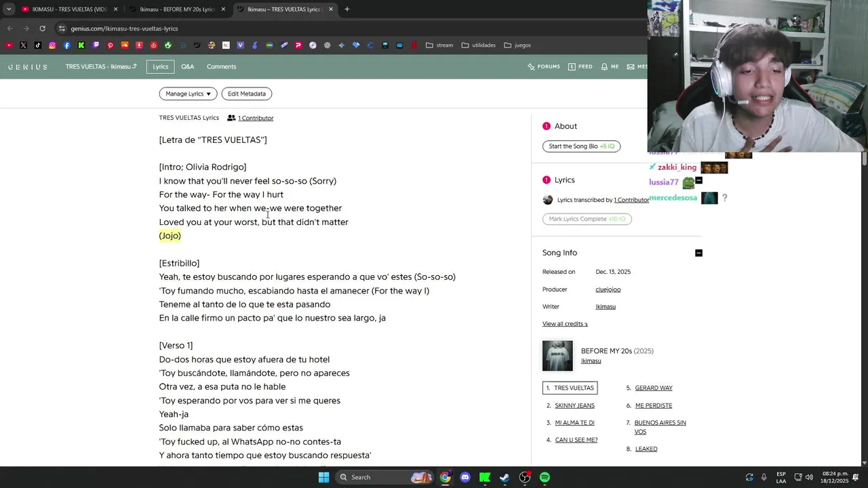The width and height of the screenshot is (868, 488).
Task: Reload the Genius page
Action: point(42,28)
